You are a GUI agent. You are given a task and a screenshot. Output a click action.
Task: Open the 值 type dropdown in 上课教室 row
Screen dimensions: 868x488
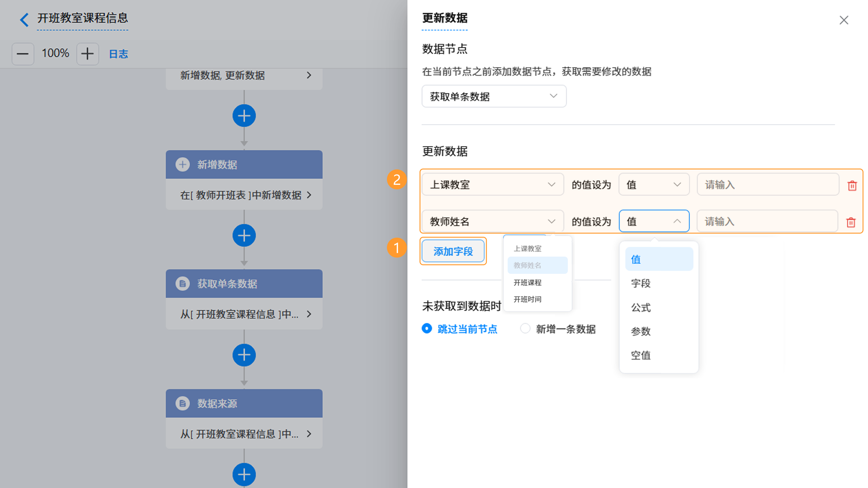tap(654, 184)
